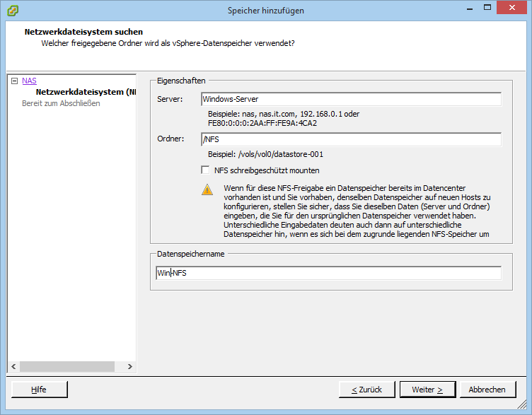Collapse the NAS tree node
This screenshot has height=415, width=532.
13,81
